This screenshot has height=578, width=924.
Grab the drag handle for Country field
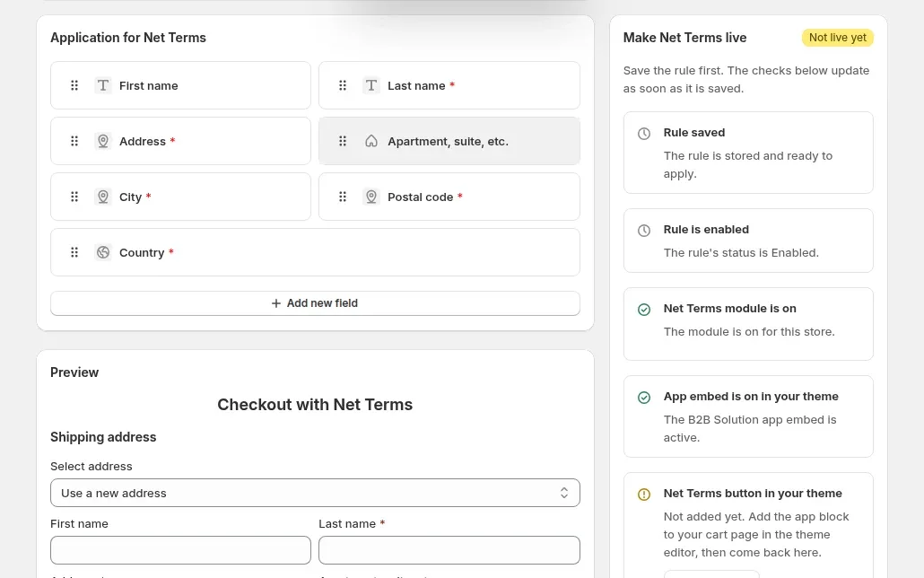click(74, 252)
